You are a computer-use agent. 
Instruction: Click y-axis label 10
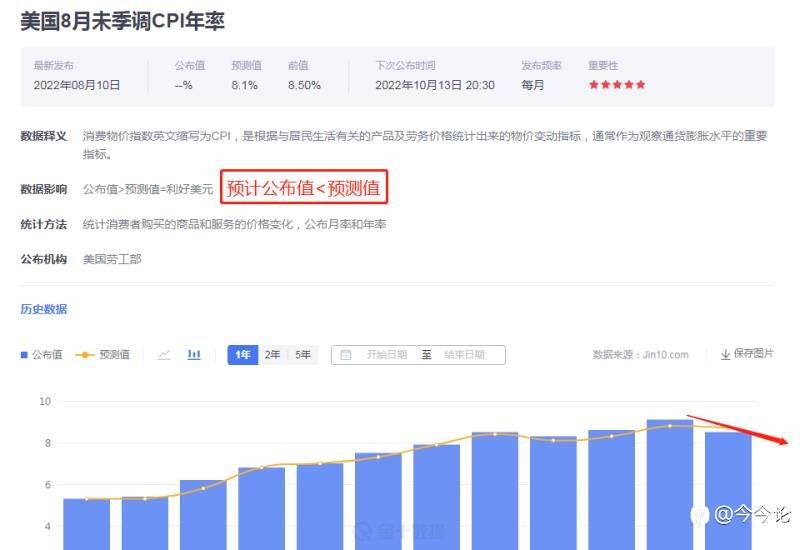pos(45,402)
